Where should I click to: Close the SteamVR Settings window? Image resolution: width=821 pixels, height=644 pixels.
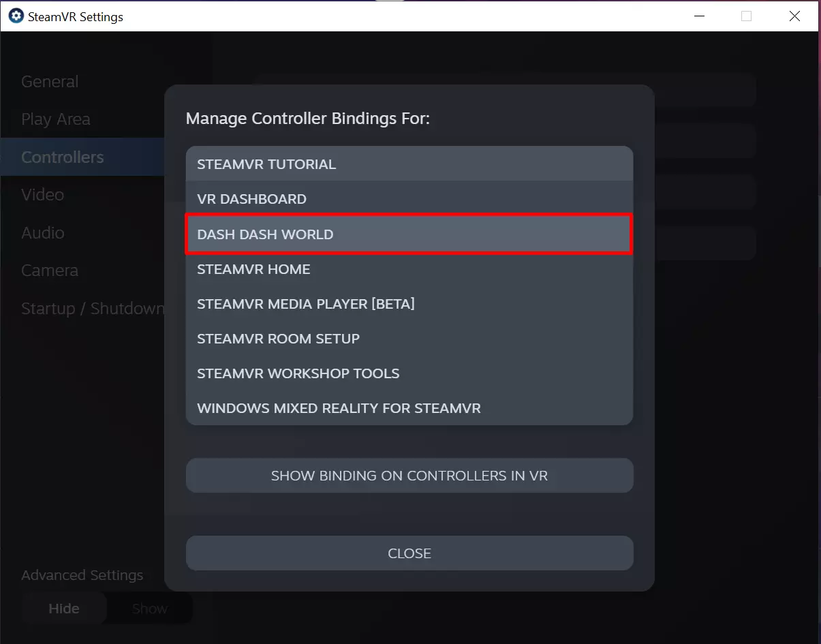click(794, 16)
